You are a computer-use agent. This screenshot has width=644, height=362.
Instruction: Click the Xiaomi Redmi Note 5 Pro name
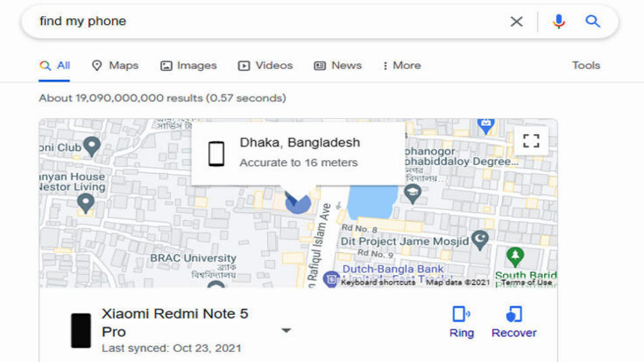[x=175, y=323]
